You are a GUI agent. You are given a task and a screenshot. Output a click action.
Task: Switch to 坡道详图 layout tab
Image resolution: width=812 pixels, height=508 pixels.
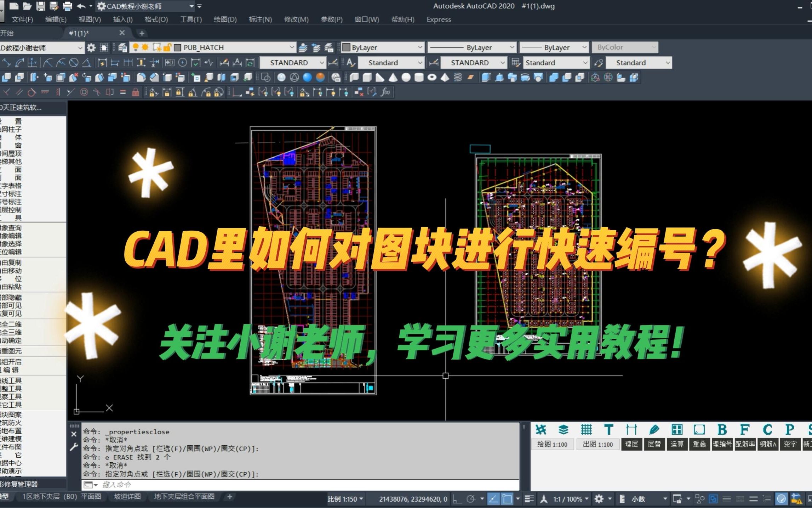[127, 497]
